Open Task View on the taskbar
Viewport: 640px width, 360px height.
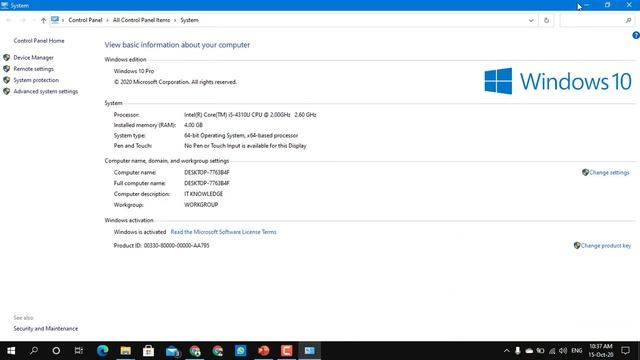tap(79, 351)
